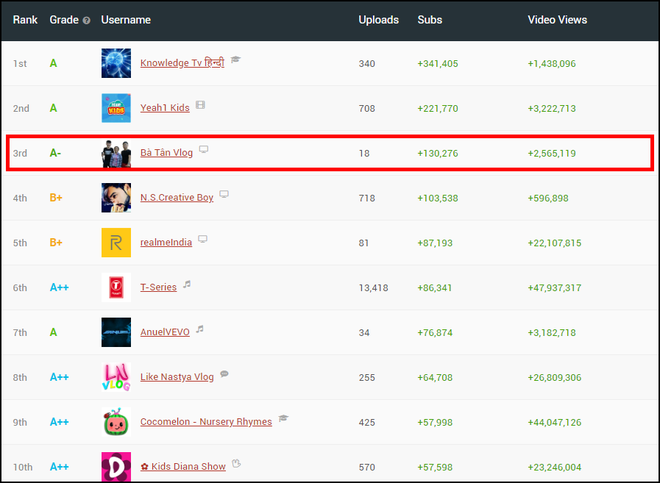This screenshot has width=660, height=483.
Task: Click the Video Views column header
Action: [557, 20]
